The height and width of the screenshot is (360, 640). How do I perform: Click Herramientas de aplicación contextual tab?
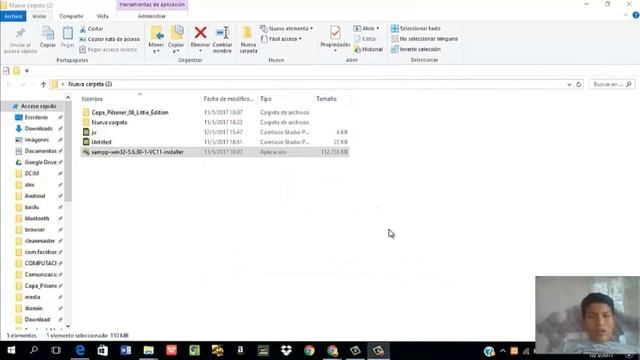tap(152, 4)
